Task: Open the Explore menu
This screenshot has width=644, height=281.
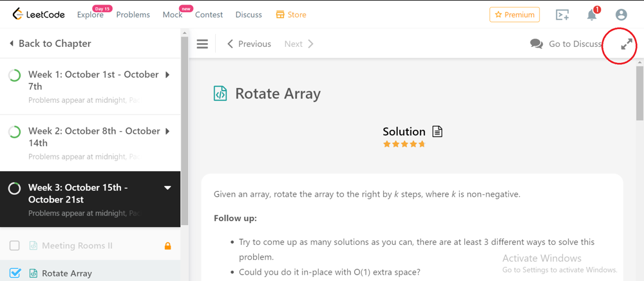Action: [90, 15]
